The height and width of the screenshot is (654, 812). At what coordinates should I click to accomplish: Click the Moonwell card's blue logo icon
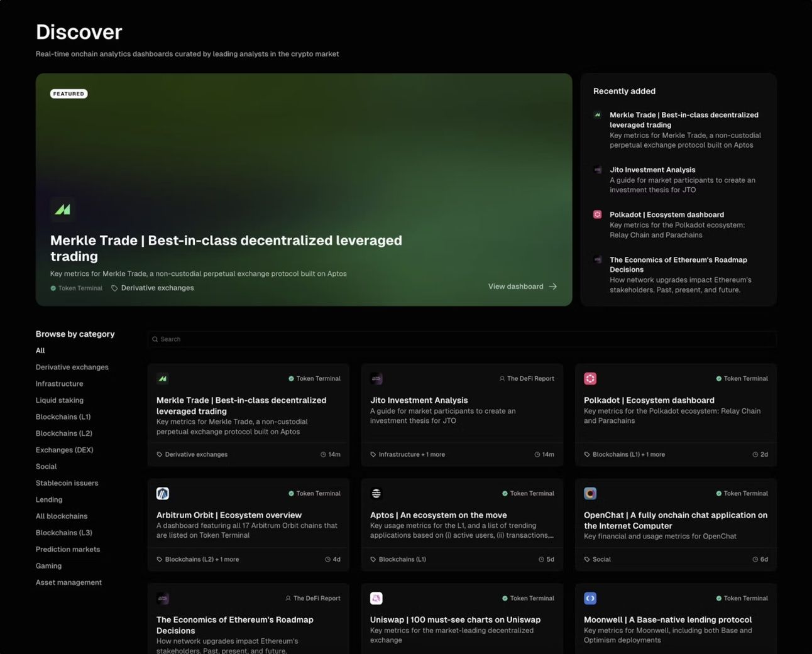click(x=590, y=599)
